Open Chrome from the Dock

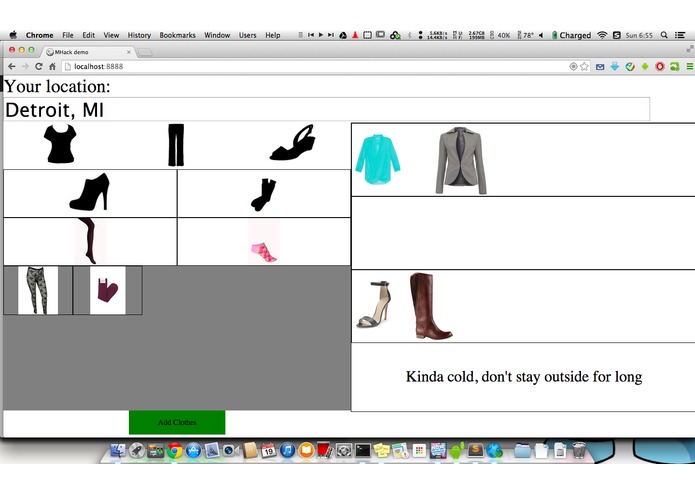tap(175, 451)
